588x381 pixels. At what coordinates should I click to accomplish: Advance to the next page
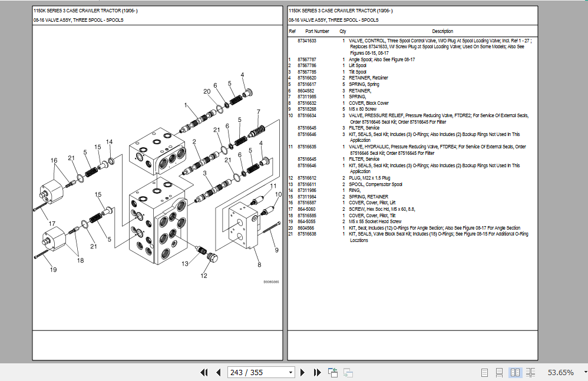[x=303, y=372]
